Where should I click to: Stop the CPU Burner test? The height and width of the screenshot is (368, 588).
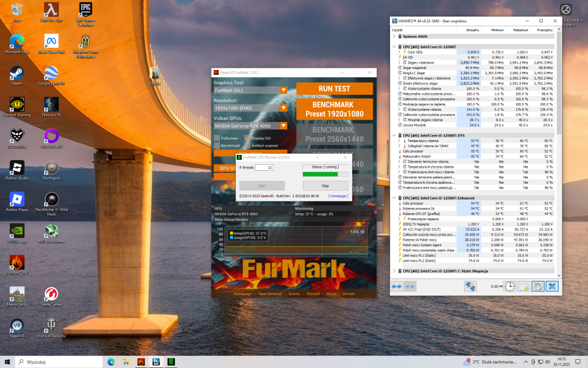pyautogui.click(x=325, y=185)
